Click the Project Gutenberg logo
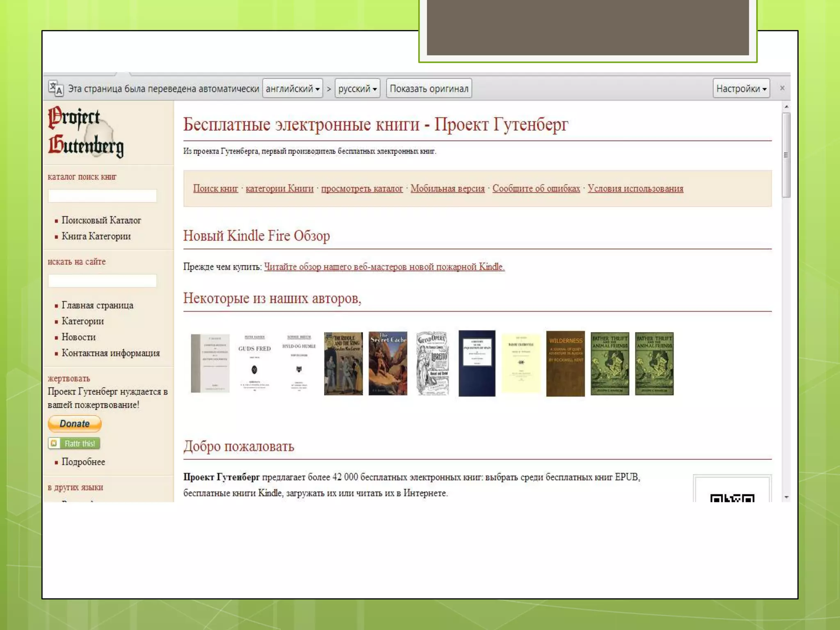840x630 pixels. click(85, 132)
